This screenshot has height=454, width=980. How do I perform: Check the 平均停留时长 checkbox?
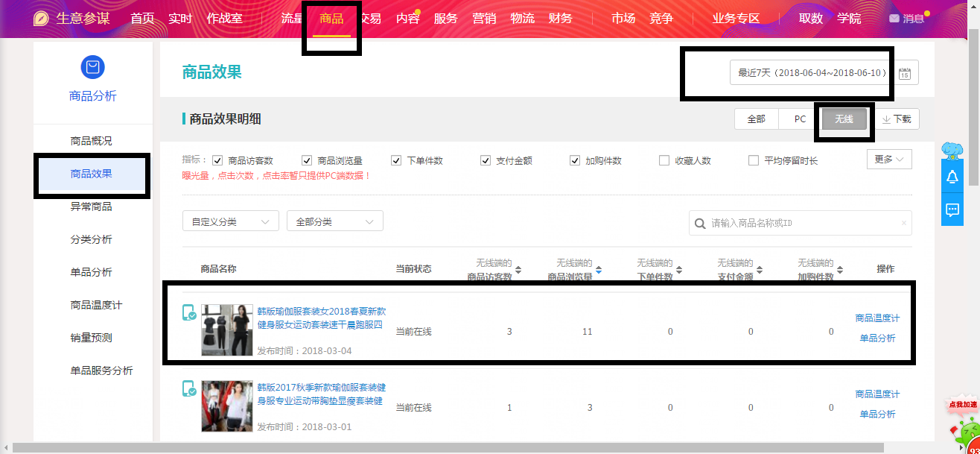[754, 160]
